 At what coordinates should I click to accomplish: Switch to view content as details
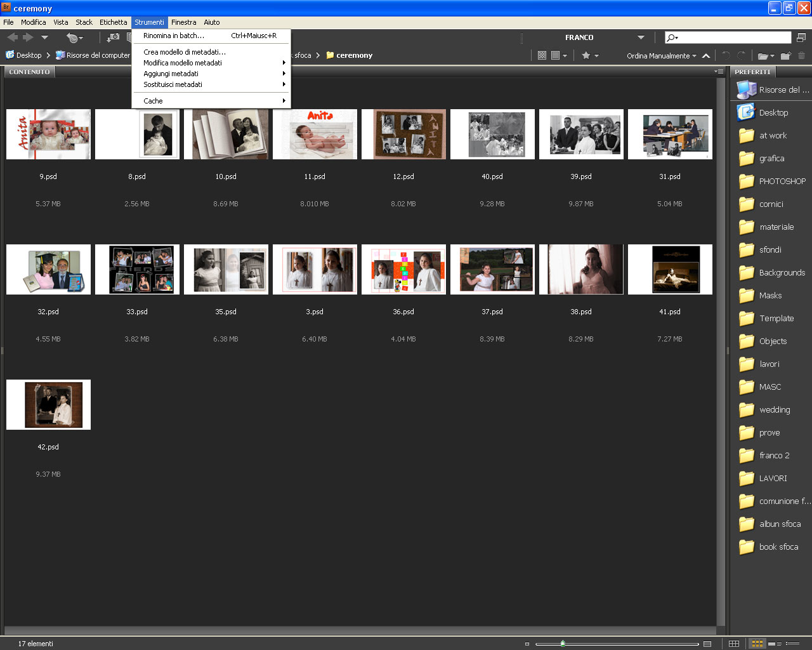[x=775, y=644]
